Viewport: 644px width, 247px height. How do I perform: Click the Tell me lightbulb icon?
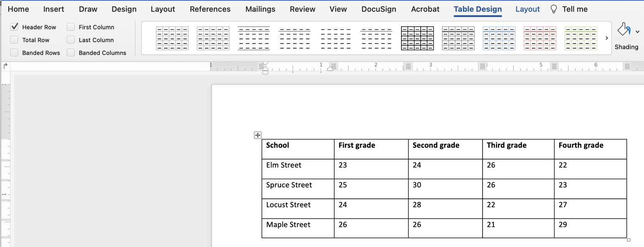click(555, 9)
